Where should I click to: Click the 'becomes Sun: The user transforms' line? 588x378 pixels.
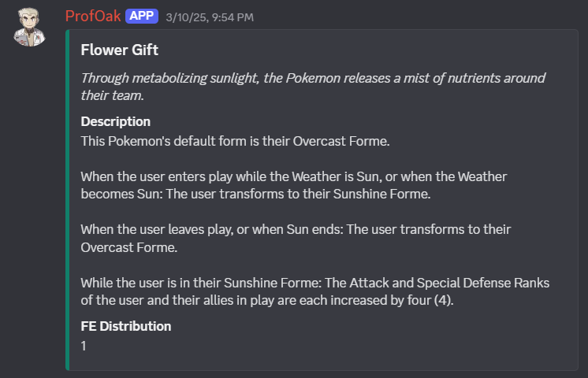255,194
